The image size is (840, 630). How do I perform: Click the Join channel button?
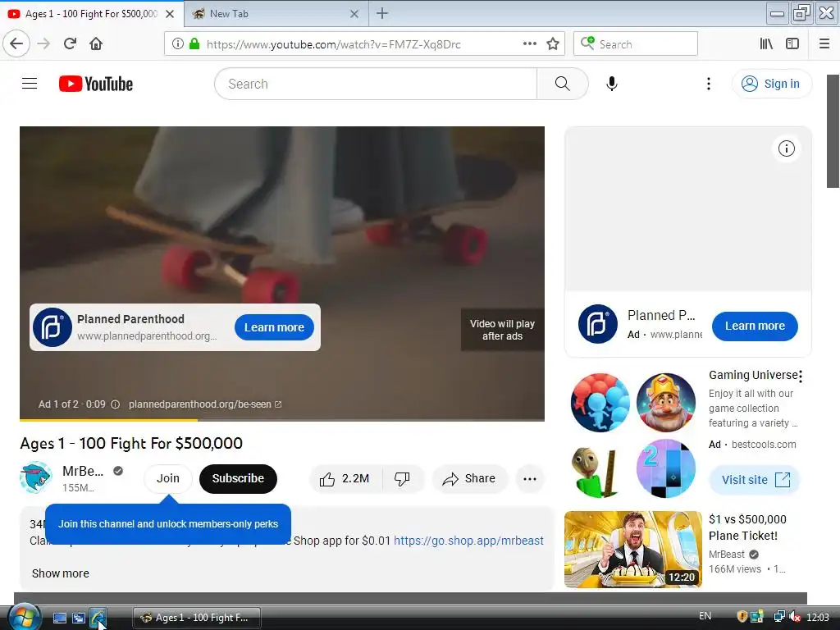click(x=167, y=478)
